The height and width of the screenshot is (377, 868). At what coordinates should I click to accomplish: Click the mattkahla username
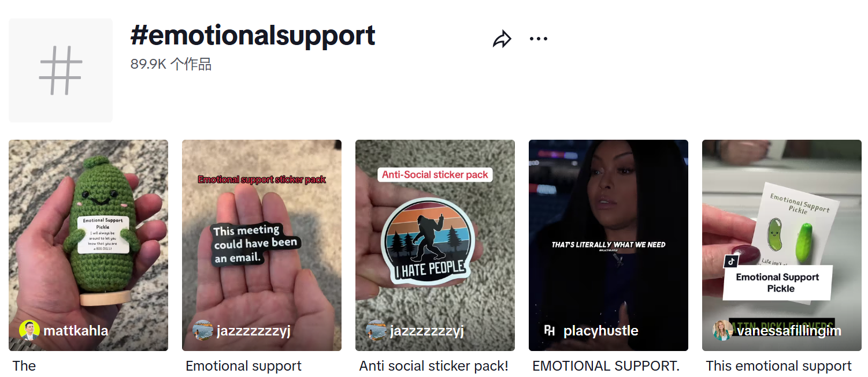[76, 331]
